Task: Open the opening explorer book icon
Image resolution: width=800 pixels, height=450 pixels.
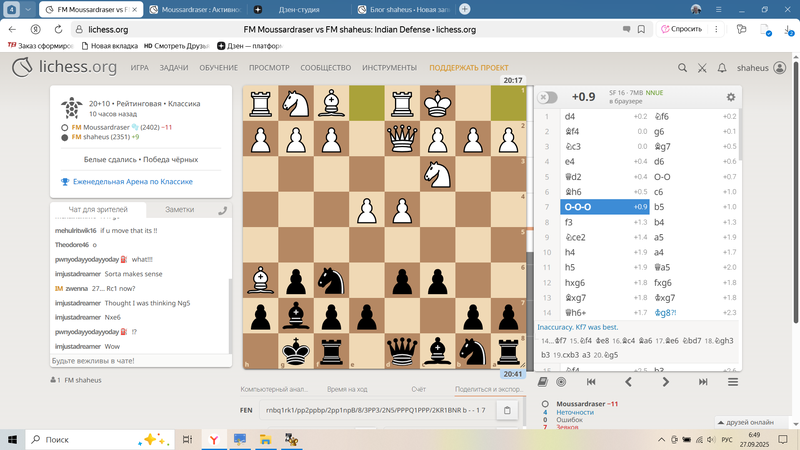Action: tap(542, 382)
